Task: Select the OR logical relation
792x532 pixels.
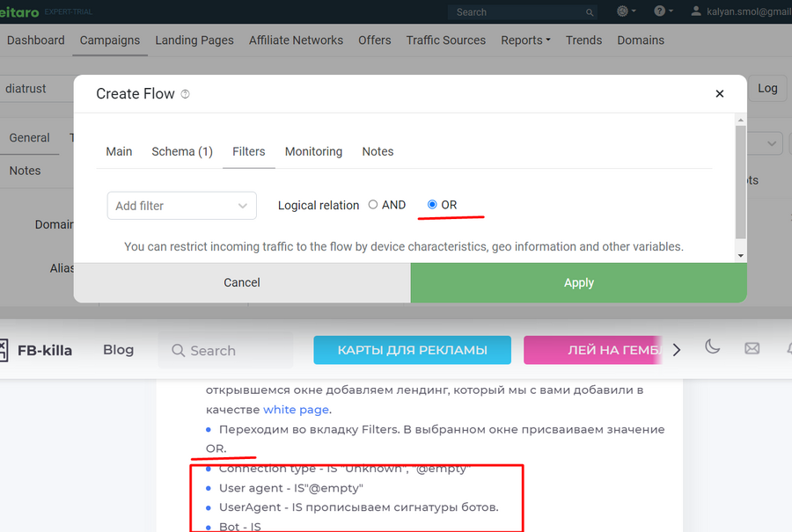Action: 432,205
